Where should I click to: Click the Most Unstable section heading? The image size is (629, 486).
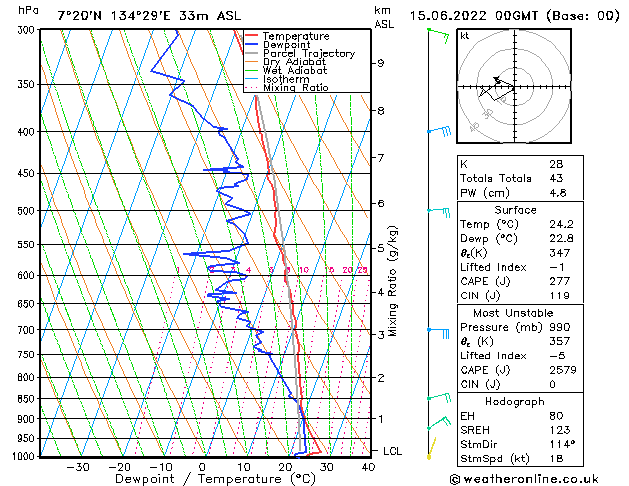pos(513,313)
